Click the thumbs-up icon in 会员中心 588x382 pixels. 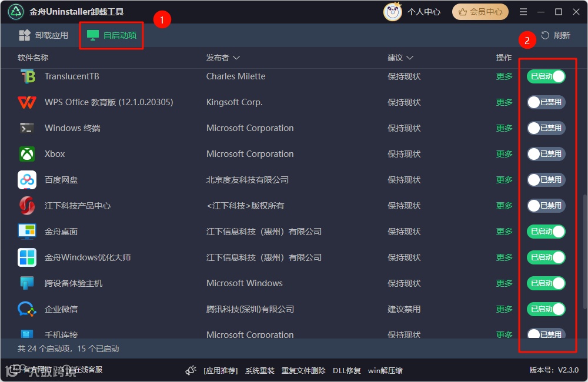462,12
